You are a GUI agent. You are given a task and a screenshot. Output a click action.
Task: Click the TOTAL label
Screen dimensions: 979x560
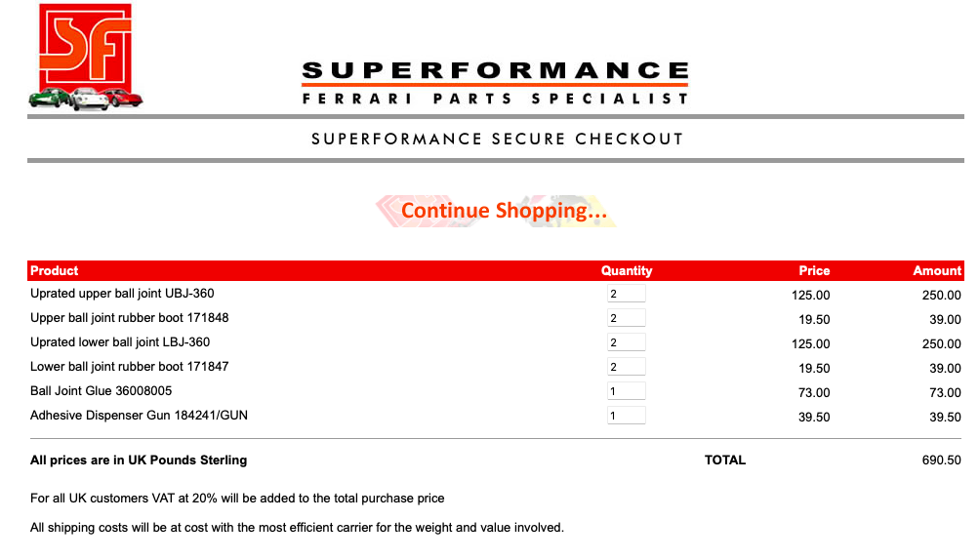point(725,460)
